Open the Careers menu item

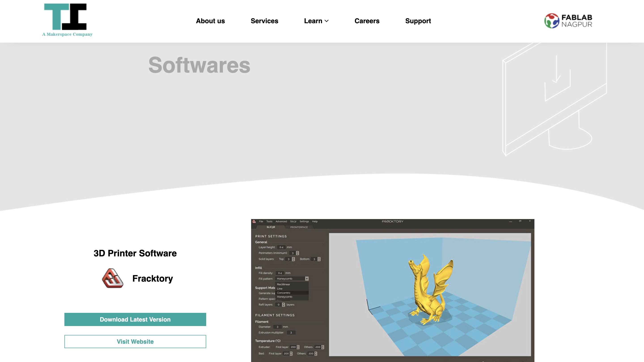click(367, 21)
